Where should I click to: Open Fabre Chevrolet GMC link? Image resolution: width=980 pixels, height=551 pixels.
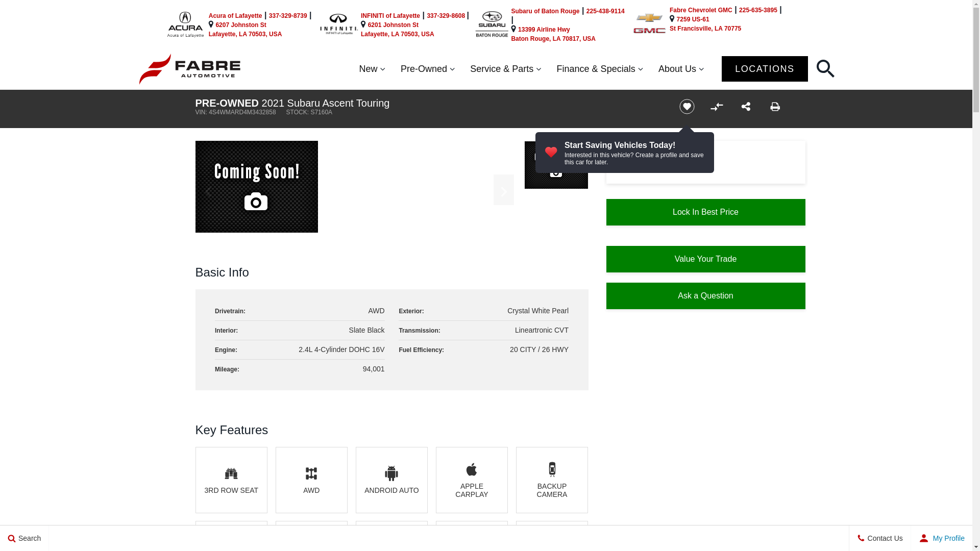(701, 10)
